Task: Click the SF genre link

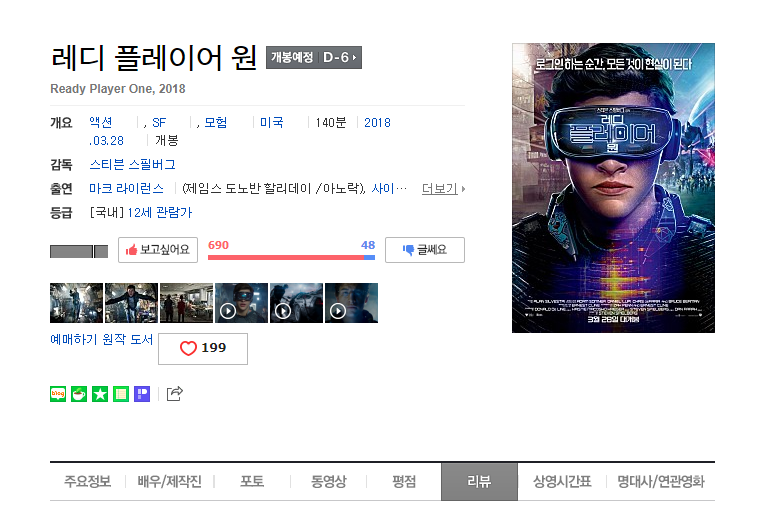Action: 159,123
